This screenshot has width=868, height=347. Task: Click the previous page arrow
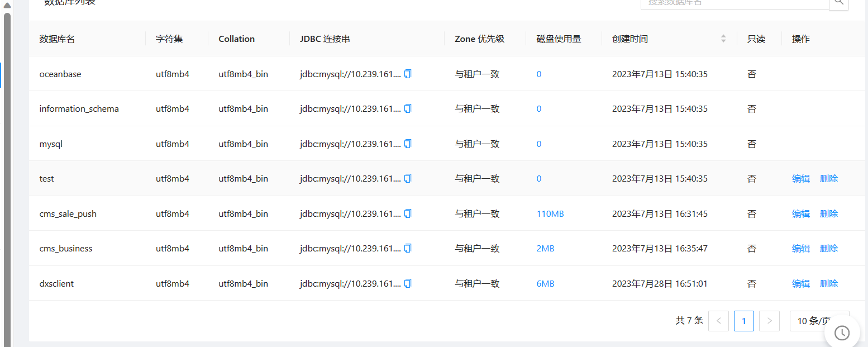[x=718, y=321]
